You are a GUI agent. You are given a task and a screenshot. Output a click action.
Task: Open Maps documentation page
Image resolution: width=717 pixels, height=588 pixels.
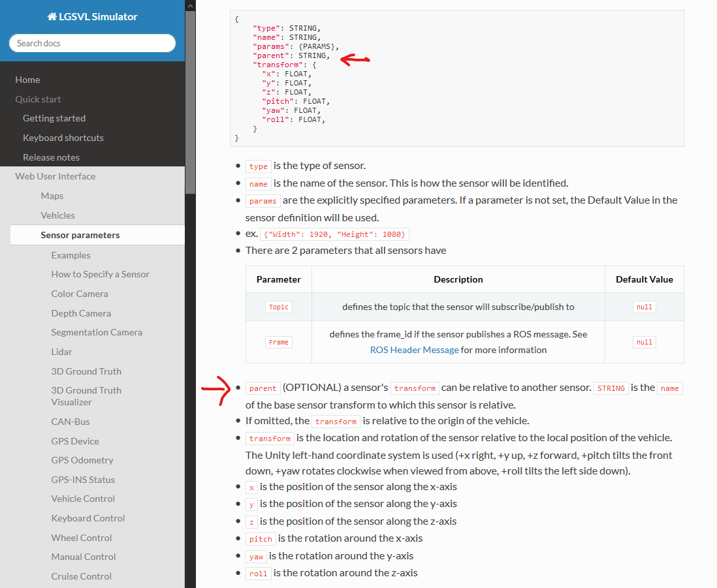[x=52, y=196]
